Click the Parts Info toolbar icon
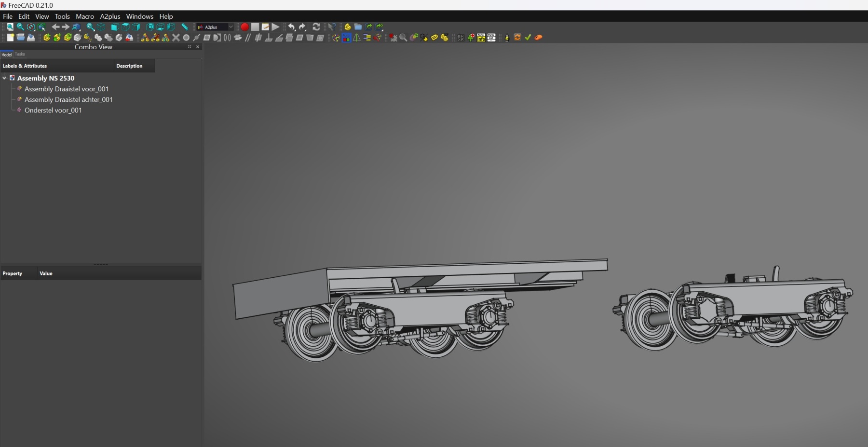868x447 pixels. 481,38
